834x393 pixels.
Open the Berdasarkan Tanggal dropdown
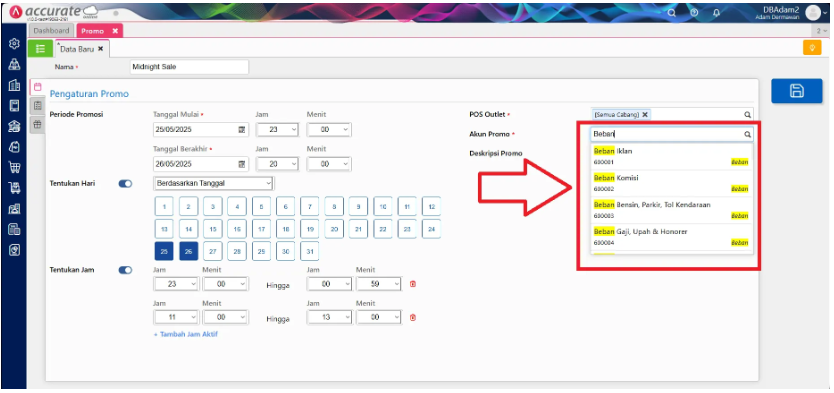(x=214, y=183)
